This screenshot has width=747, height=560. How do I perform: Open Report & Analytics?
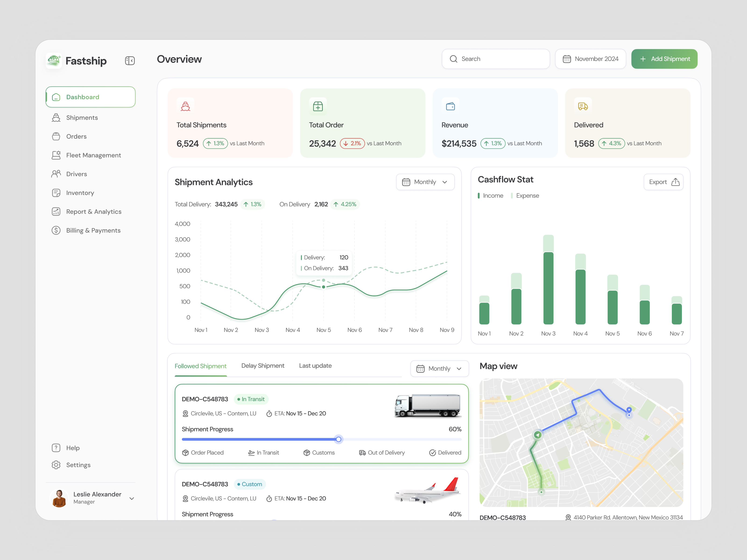click(94, 211)
